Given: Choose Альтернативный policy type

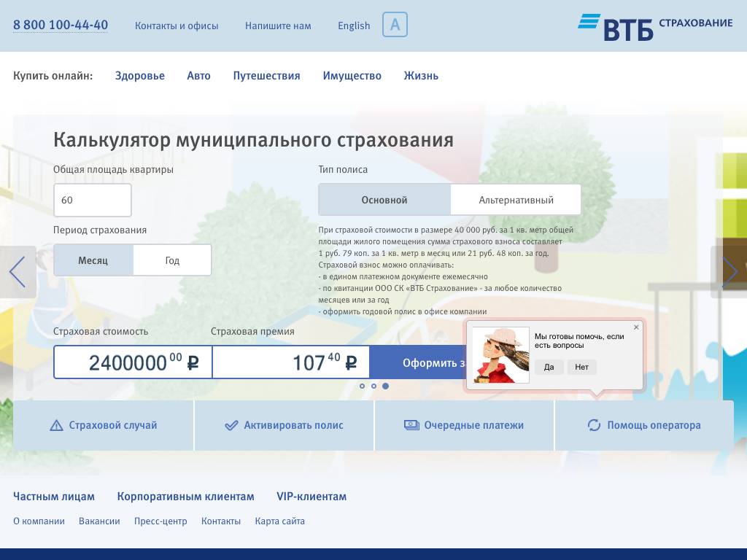Looking at the screenshot, I should pos(516,200).
